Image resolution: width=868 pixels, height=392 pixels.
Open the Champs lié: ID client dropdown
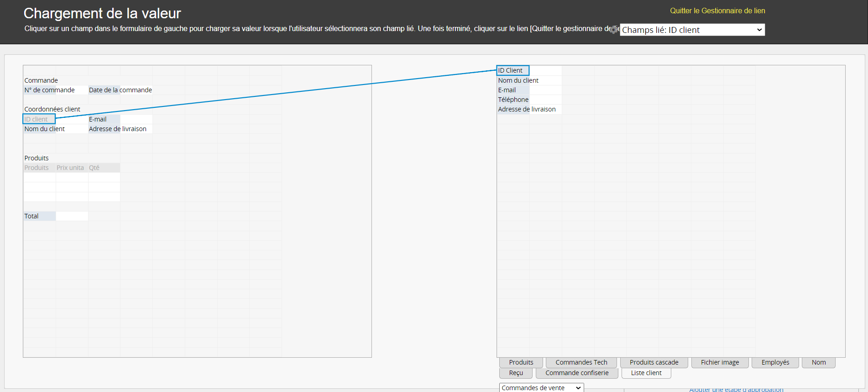[x=692, y=30]
